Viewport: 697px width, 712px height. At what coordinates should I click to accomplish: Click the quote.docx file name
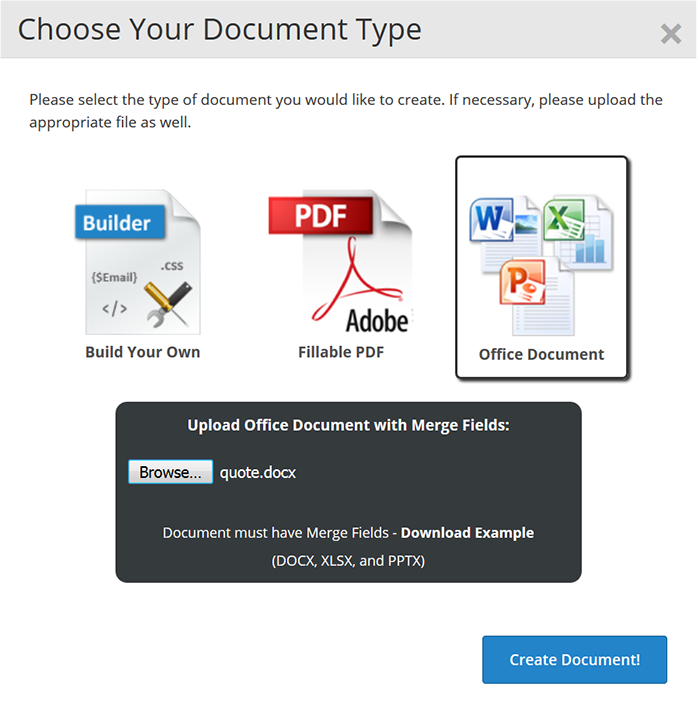(258, 473)
